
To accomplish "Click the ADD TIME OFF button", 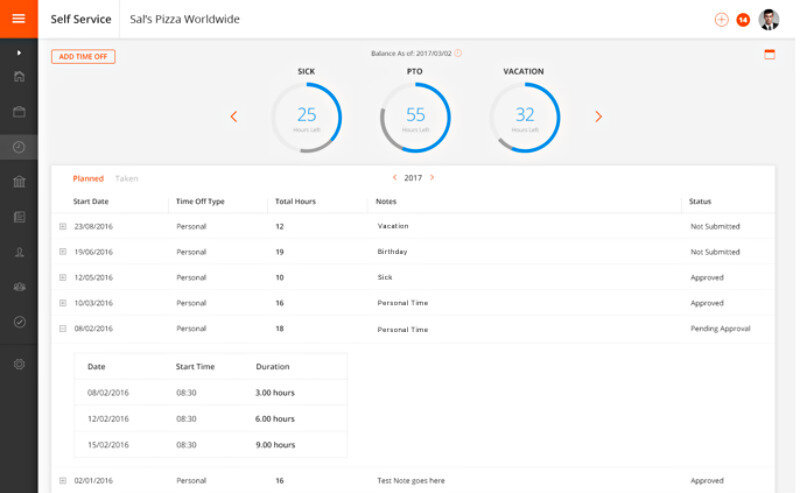I will click(83, 57).
